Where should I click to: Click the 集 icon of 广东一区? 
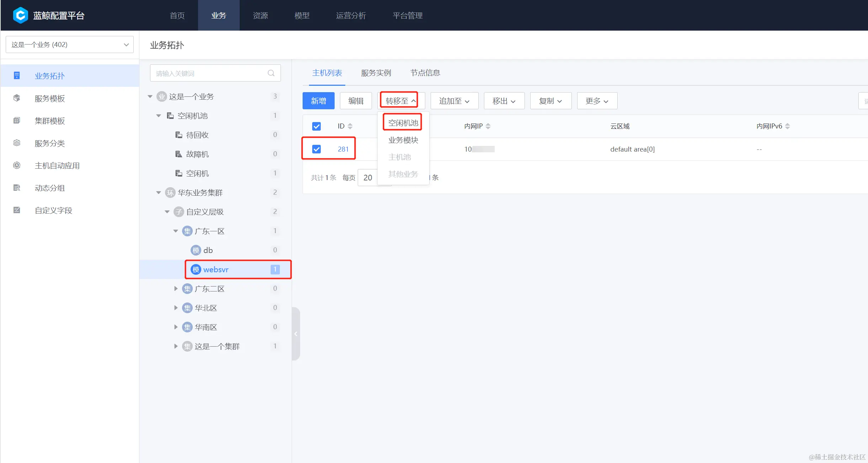[x=187, y=231]
